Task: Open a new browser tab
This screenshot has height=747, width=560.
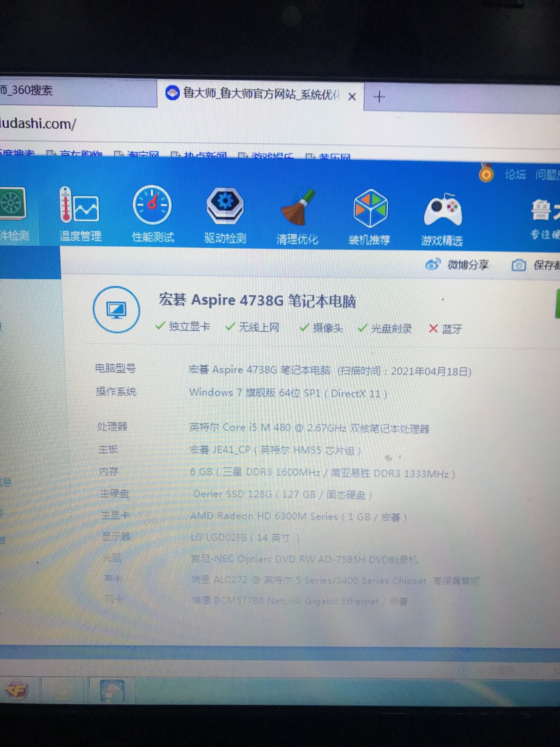Action: [379, 97]
